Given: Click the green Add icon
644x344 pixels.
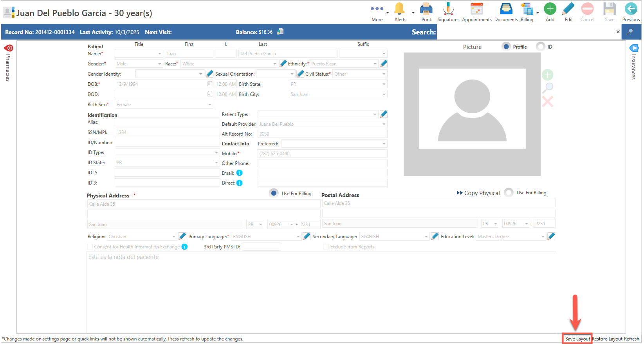Looking at the screenshot, I should [550, 9].
